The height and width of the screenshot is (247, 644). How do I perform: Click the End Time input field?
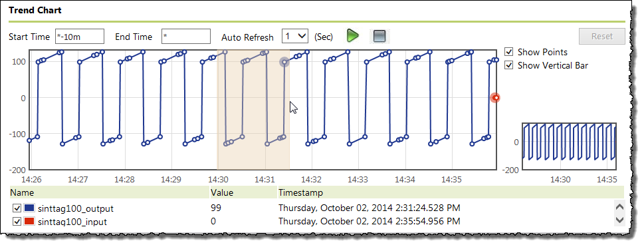pos(186,36)
